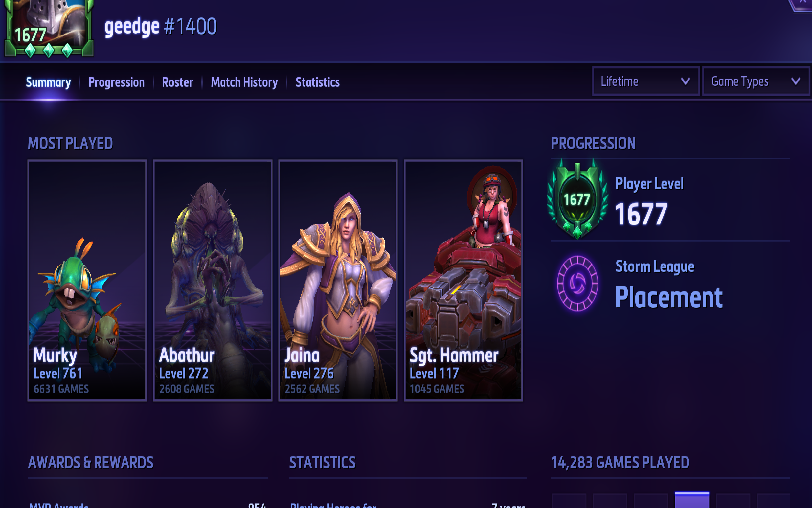The height and width of the screenshot is (508, 812).
Task: Select the Abathur hero card
Action: point(212,280)
